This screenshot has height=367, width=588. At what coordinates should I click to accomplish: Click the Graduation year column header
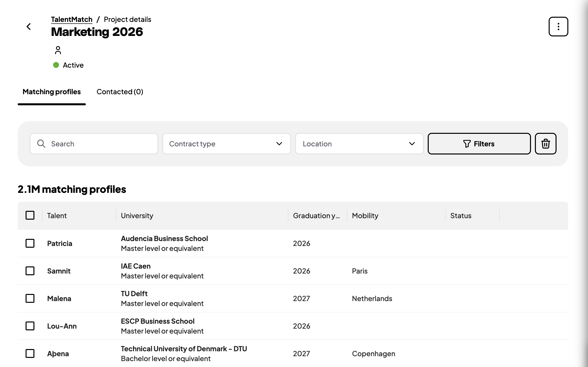(x=316, y=216)
